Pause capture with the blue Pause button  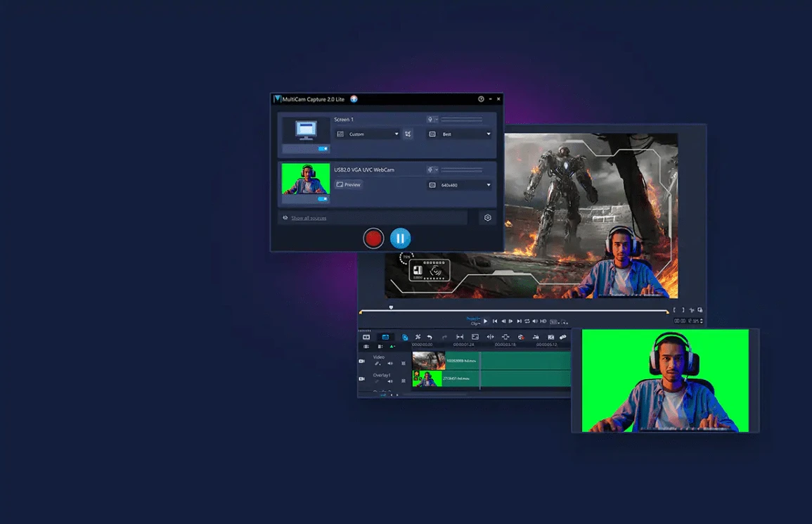(400, 238)
